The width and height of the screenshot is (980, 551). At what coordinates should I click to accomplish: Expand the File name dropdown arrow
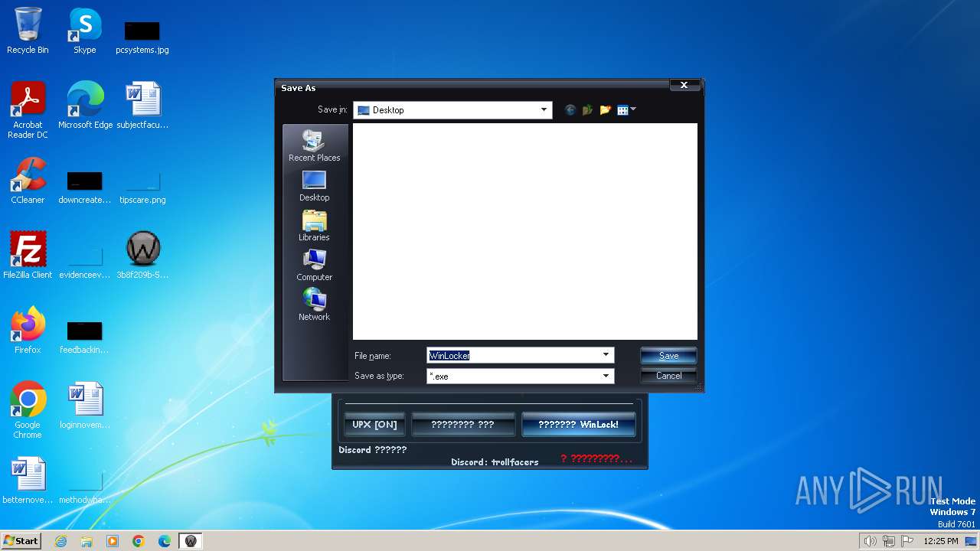606,355
